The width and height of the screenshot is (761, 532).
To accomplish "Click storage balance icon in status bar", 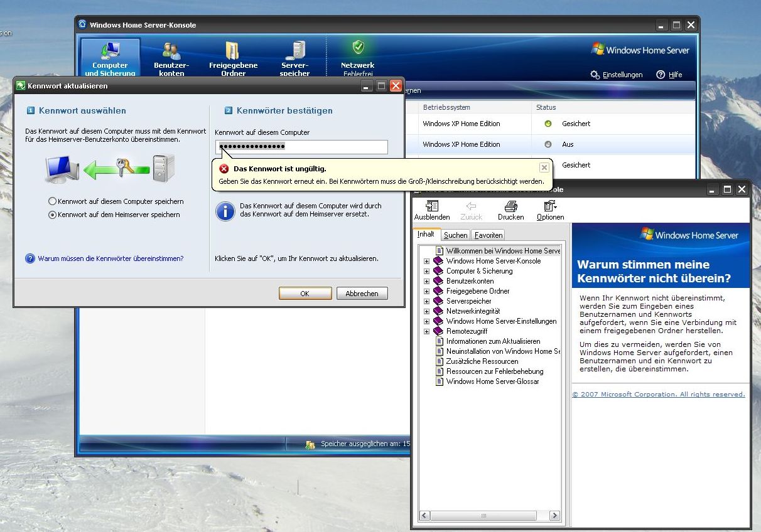I will coord(310,444).
